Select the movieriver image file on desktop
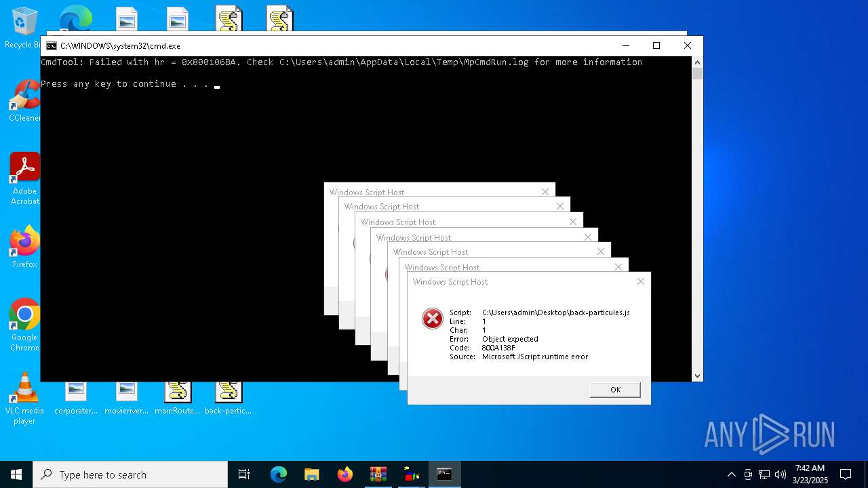 tap(127, 399)
